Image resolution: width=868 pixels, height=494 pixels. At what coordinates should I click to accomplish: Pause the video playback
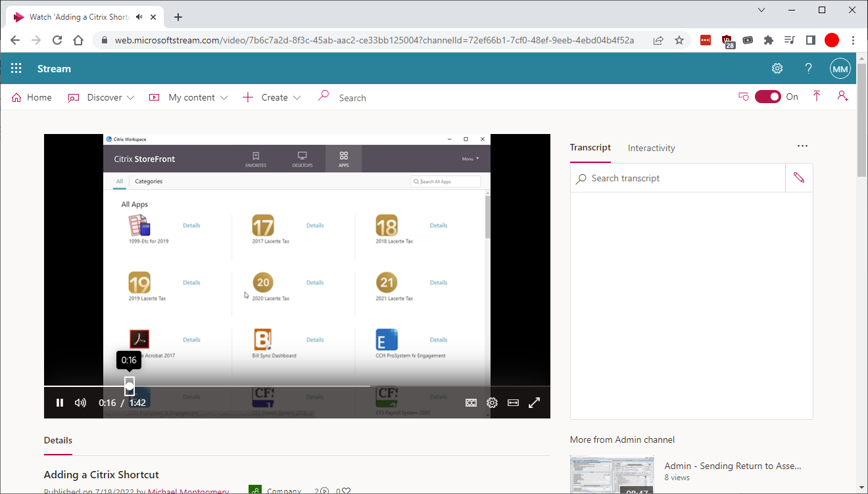tap(60, 403)
